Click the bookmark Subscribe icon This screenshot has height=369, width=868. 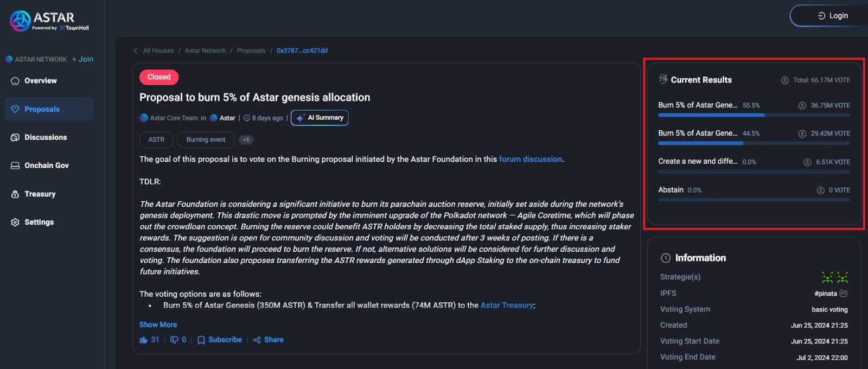tap(201, 340)
